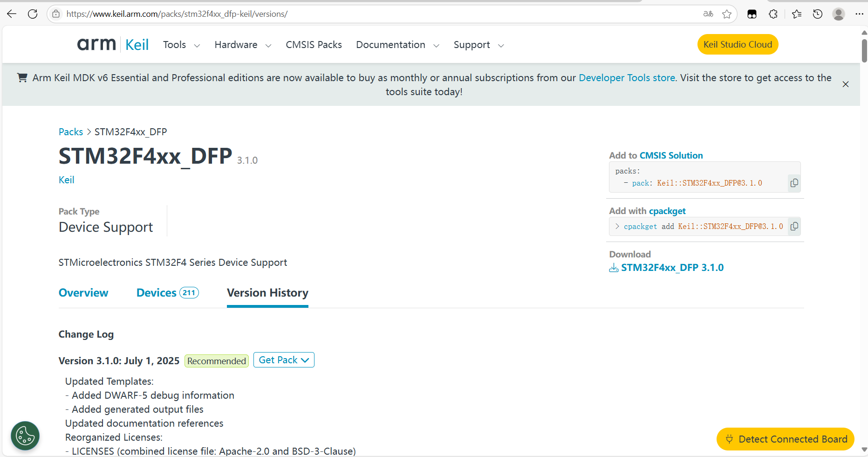This screenshot has height=457, width=868.
Task: Expand the Support menu chevron
Action: click(501, 46)
